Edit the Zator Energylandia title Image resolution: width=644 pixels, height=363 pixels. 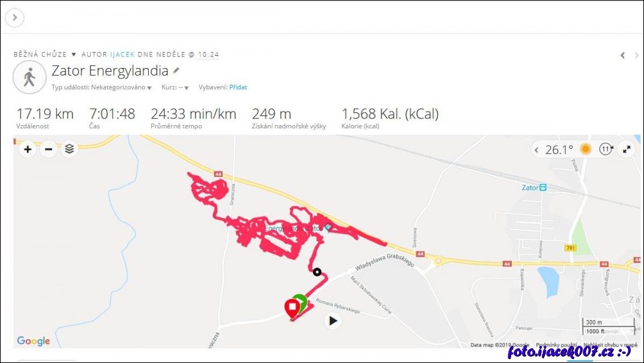pyautogui.click(x=176, y=71)
